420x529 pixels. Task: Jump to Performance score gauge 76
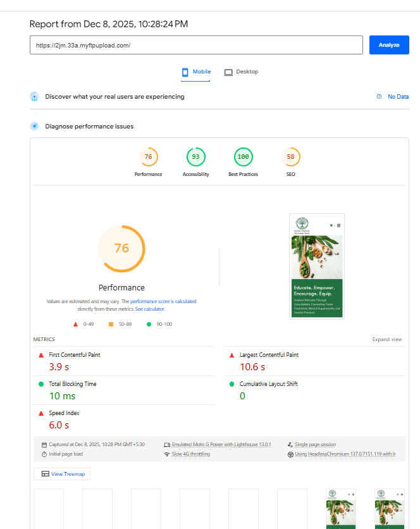pyautogui.click(x=148, y=157)
